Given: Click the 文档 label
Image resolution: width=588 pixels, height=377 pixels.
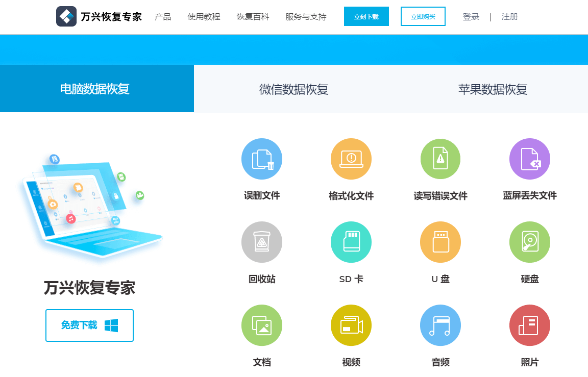Looking at the screenshot, I should [262, 362].
